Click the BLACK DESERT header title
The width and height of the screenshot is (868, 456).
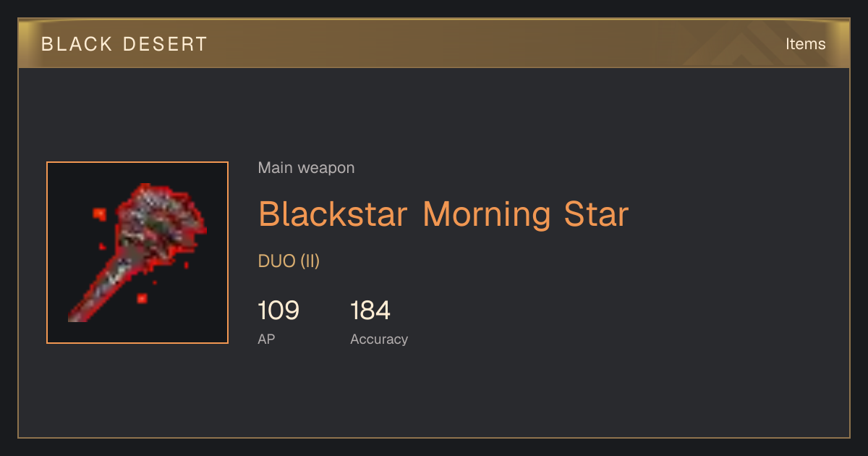tap(124, 44)
